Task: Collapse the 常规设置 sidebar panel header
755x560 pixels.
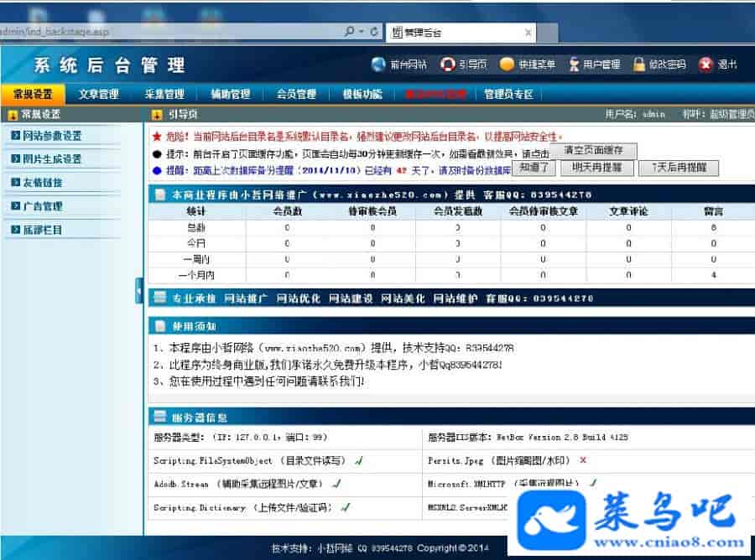Action: 13,115
